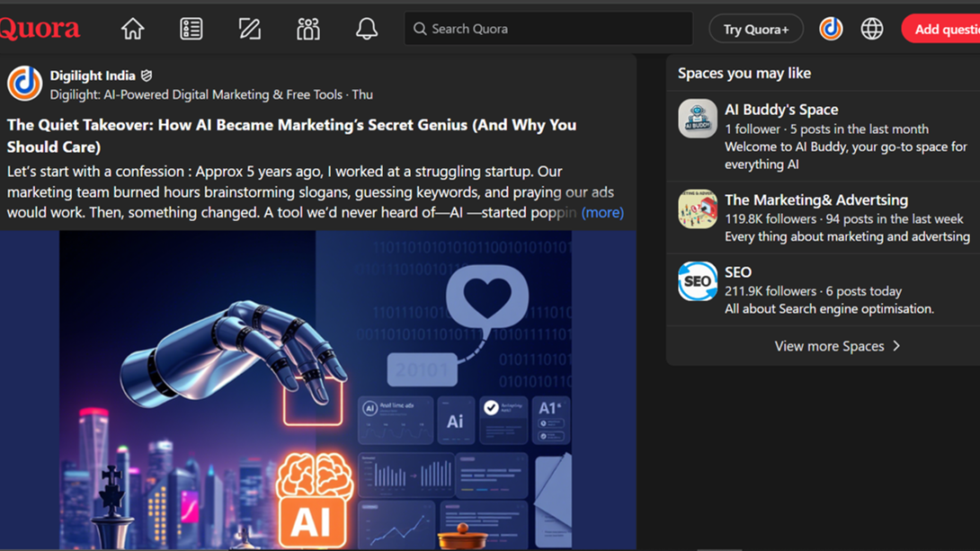Open the Following feed icon
The height and width of the screenshot is (551, 980).
(191, 28)
